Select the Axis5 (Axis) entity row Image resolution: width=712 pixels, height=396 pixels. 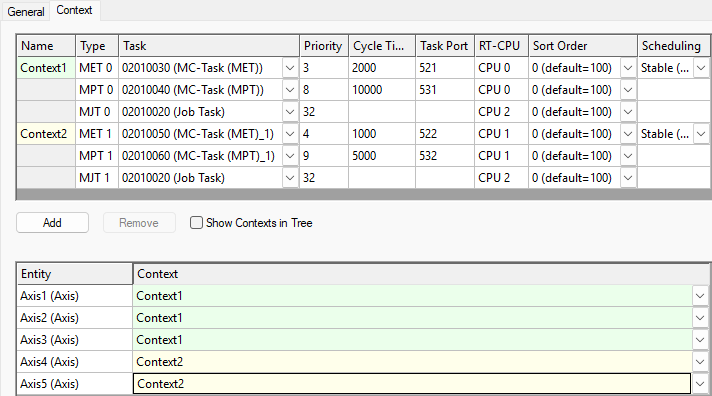(x=75, y=384)
